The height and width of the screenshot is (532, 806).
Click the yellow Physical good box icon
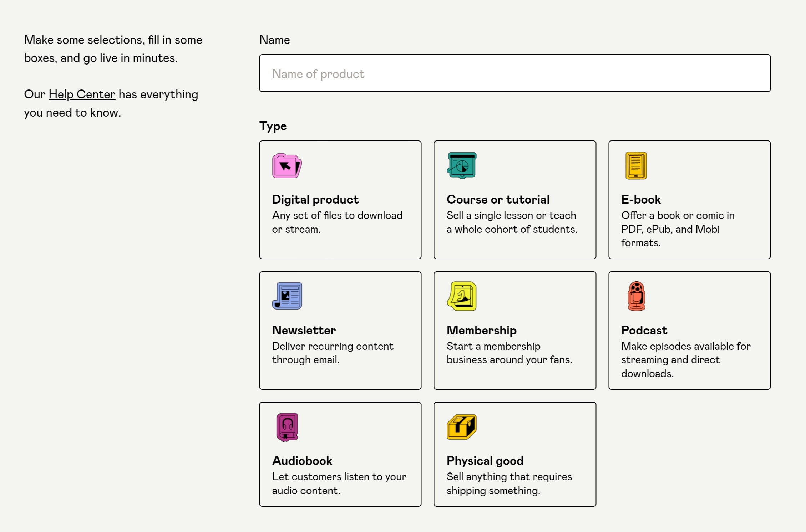pyautogui.click(x=462, y=427)
